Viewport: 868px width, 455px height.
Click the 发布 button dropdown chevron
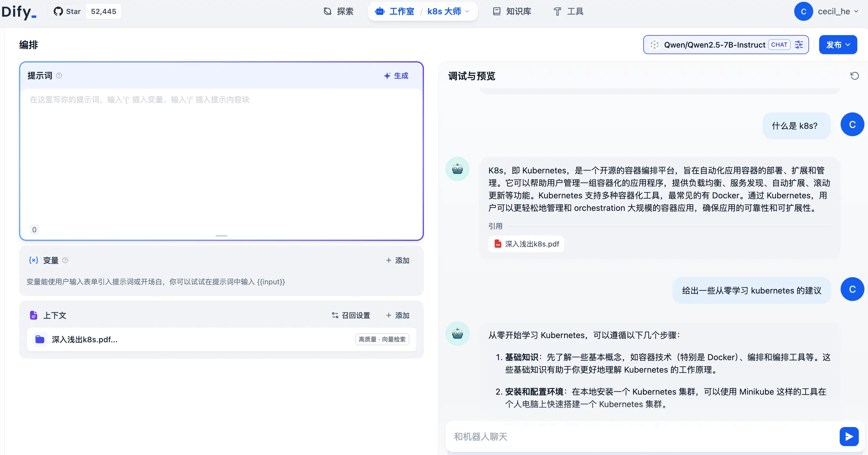point(848,45)
